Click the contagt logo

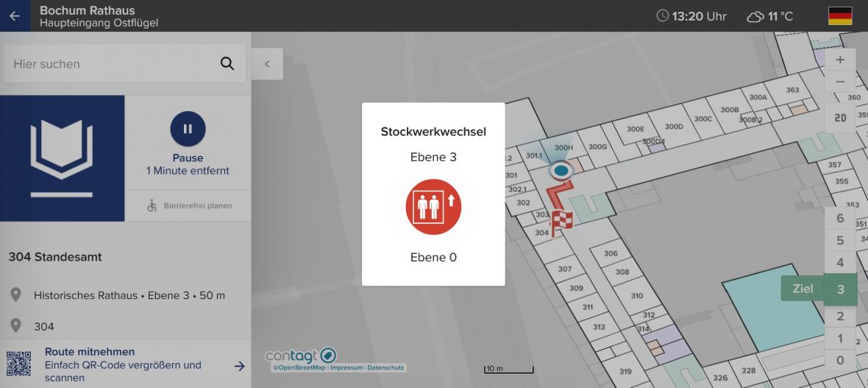(x=300, y=356)
